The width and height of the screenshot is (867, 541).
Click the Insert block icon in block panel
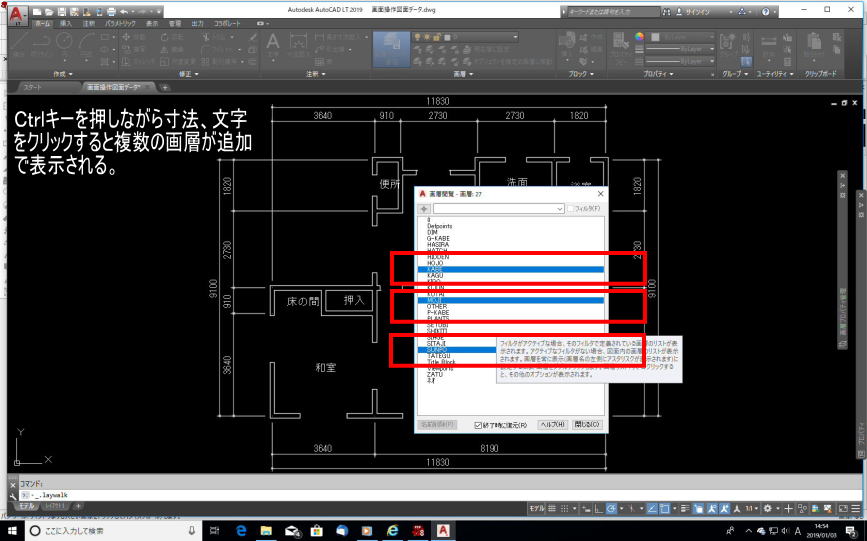[x=567, y=41]
